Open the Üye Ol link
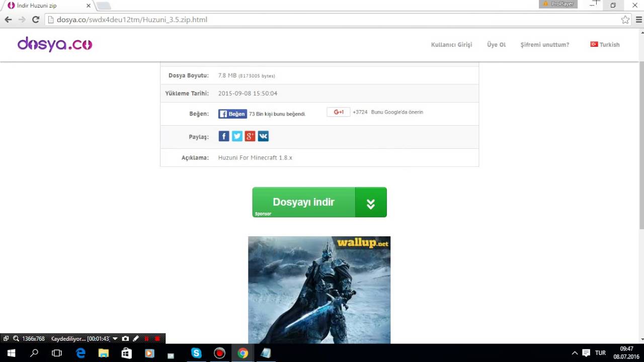This screenshot has width=644, height=362. (496, 45)
